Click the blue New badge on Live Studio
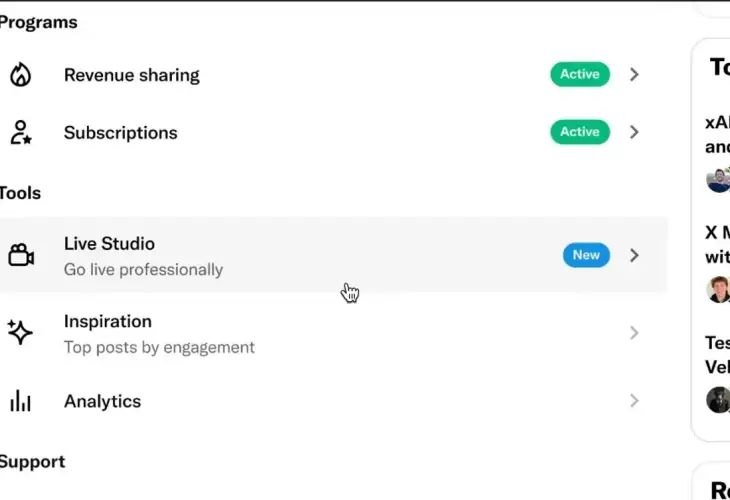This screenshot has width=730, height=500. click(x=586, y=255)
